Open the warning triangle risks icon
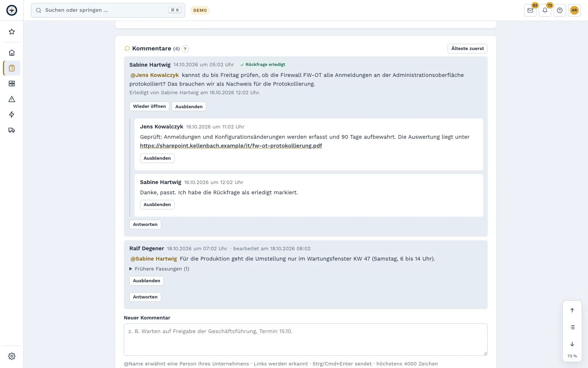Screen dimensions: 588x368 tap(12, 99)
